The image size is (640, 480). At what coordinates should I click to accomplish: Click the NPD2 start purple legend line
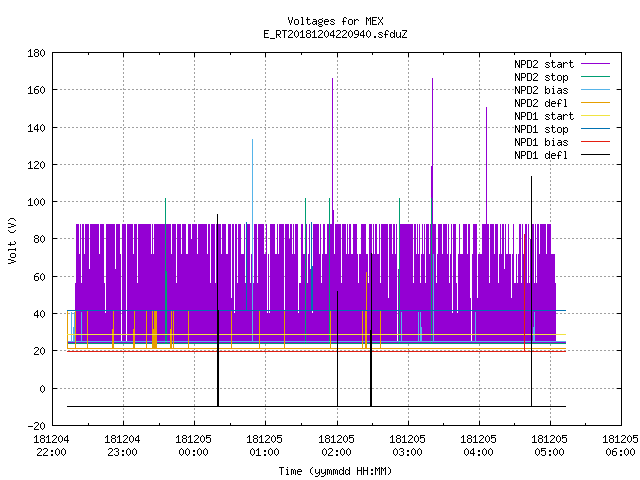click(x=595, y=64)
